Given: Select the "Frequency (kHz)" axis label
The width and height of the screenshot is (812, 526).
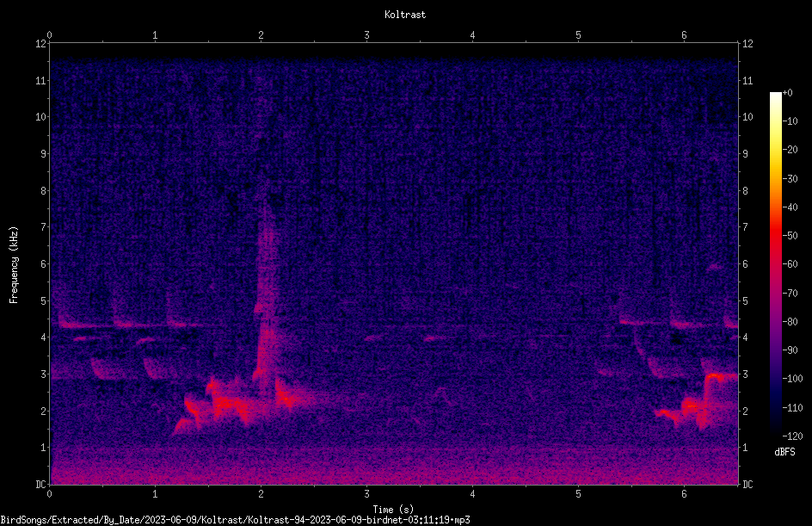Looking at the screenshot, I should (x=14, y=265).
